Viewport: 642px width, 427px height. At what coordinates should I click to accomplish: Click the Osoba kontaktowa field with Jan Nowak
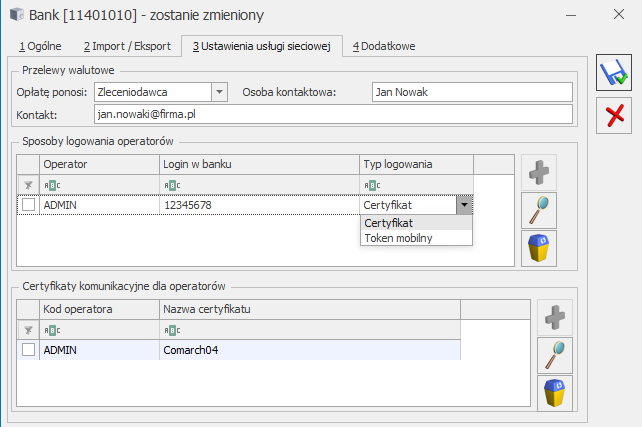tap(472, 92)
